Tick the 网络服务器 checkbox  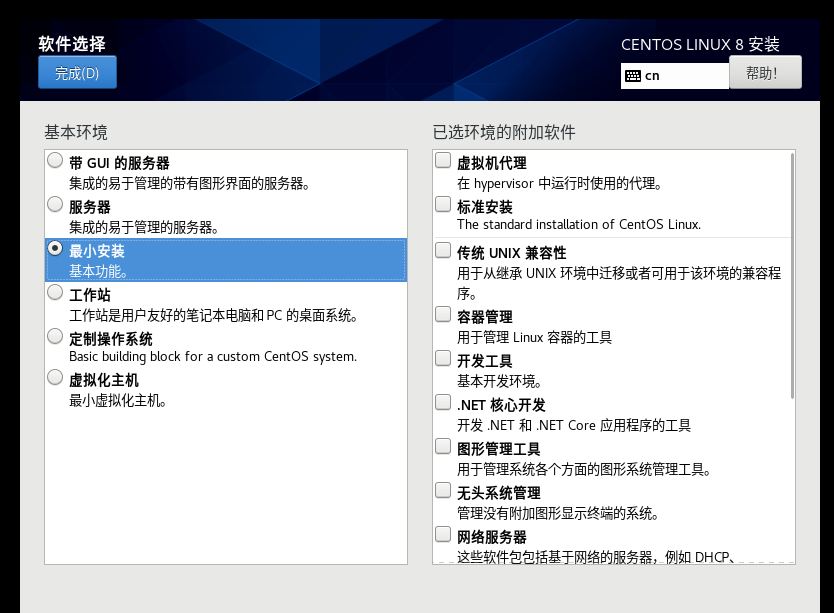443,534
